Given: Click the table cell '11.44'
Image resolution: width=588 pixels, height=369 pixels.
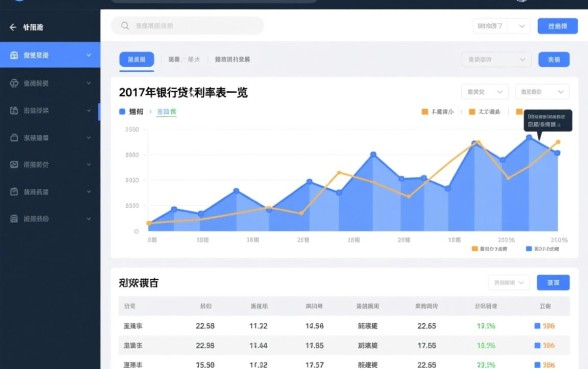Looking at the screenshot, I should [x=258, y=345].
